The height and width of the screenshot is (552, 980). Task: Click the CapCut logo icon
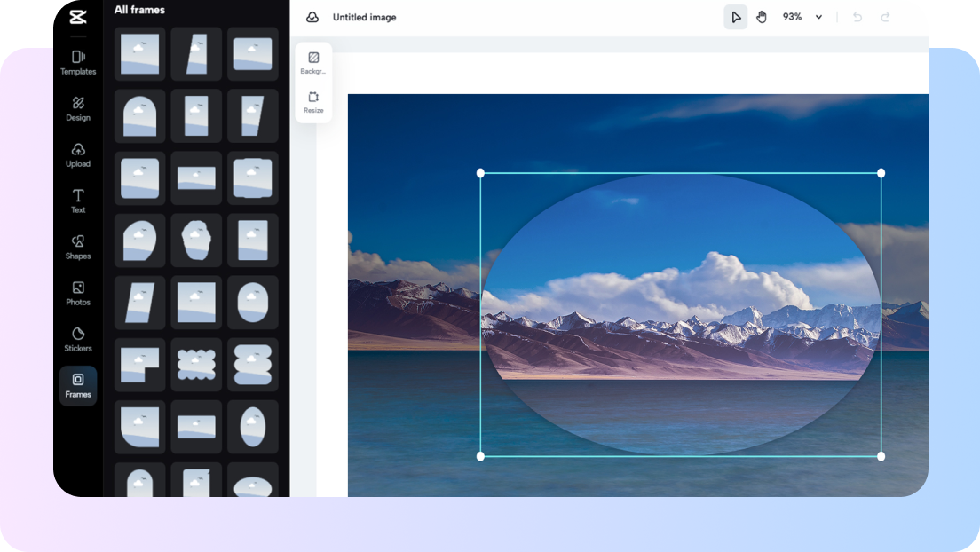78,17
